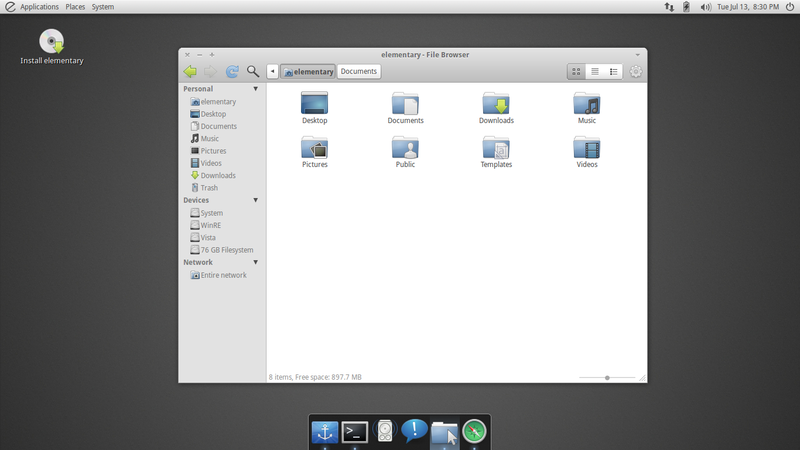Click the hard disk icon in dock

pyautogui.click(x=385, y=431)
